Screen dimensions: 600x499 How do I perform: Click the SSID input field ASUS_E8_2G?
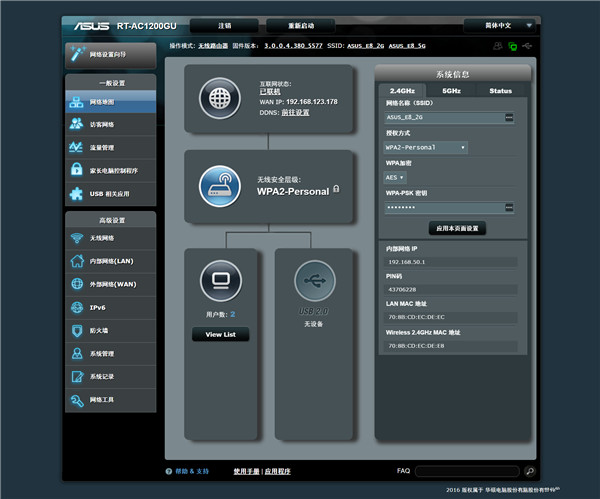click(449, 117)
